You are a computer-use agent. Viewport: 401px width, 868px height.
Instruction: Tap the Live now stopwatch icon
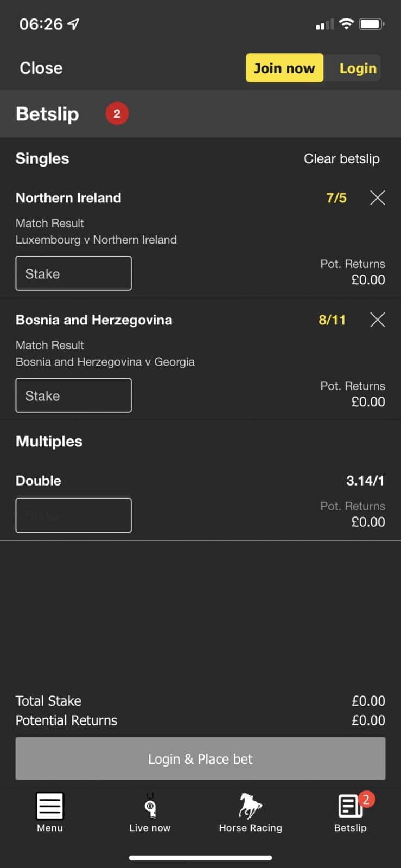[150, 807]
